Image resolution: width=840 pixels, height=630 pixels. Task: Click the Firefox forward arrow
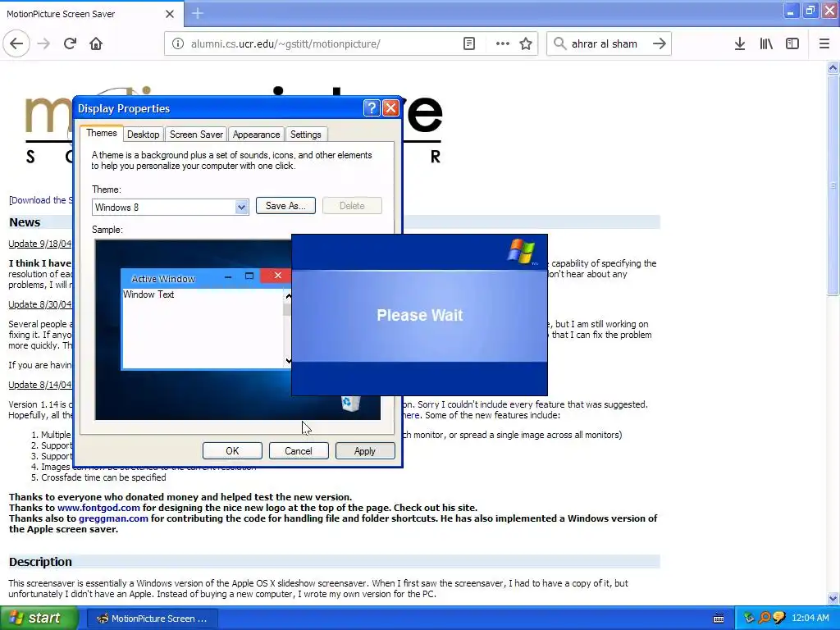tap(44, 44)
